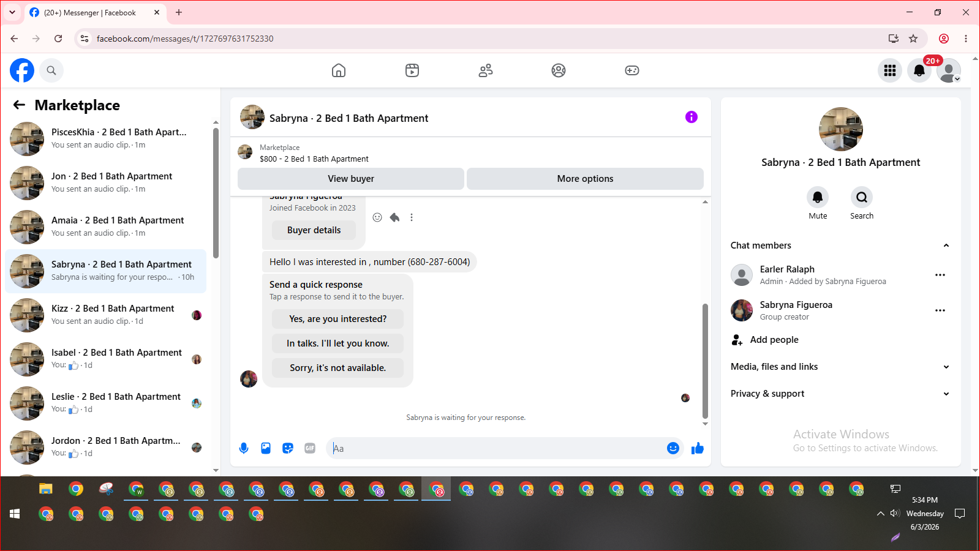
Task: Reload the page
Action: tap(58, 39)
